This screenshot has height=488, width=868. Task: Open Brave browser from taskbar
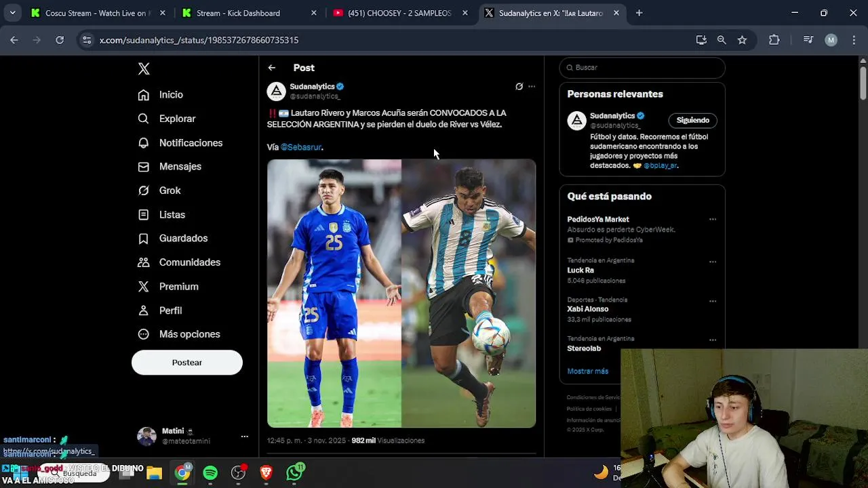click(x=267, y=473)
